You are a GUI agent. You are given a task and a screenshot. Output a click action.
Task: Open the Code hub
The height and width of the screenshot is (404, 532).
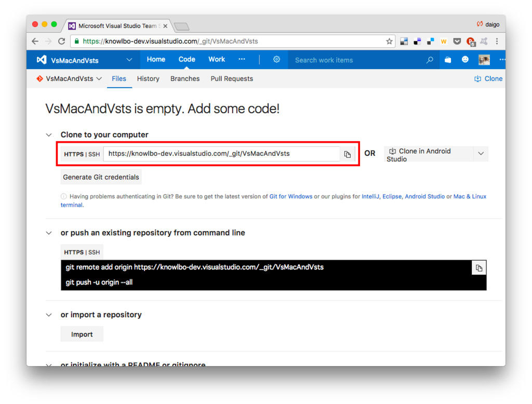pyautogui.click(x=187, y=59)
